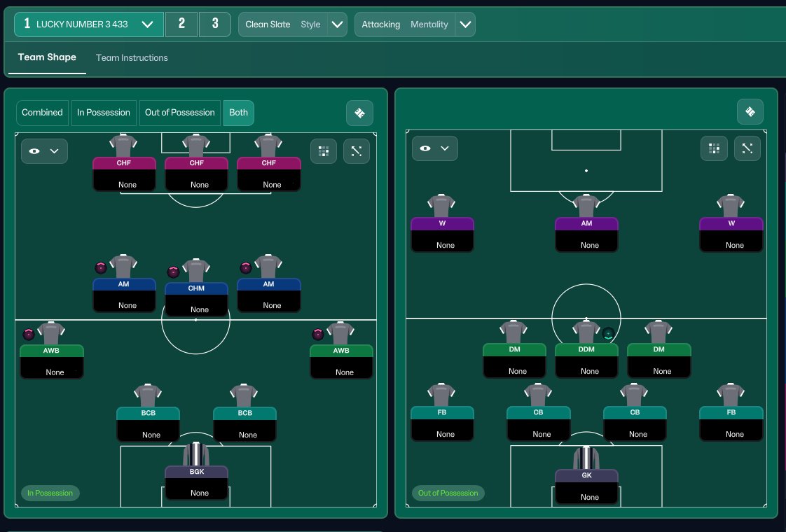This screenshot has height=532, width=786.
Task: Click the Clean Slate Style label
Action: pyautogui.click(x=283, y=24)
